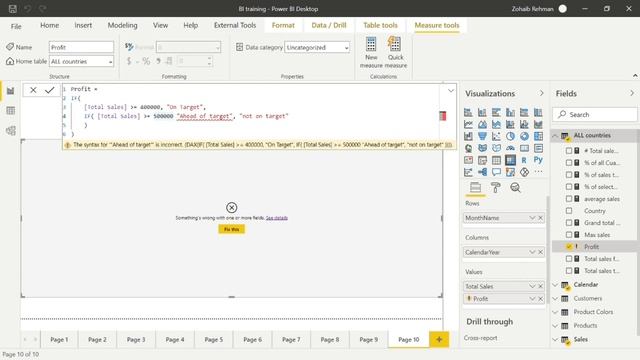Check the % of all Cua... field

[569, 162]
